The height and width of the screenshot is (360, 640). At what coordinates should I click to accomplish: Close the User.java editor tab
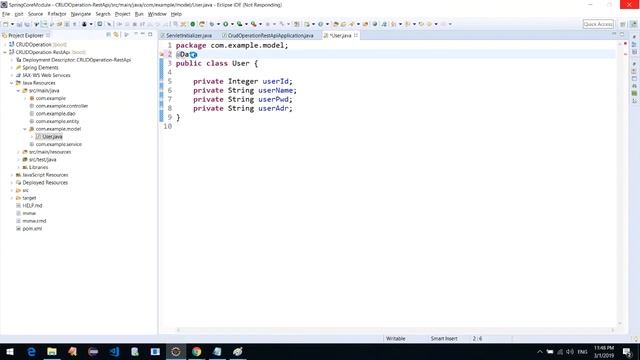pos(356,36)
